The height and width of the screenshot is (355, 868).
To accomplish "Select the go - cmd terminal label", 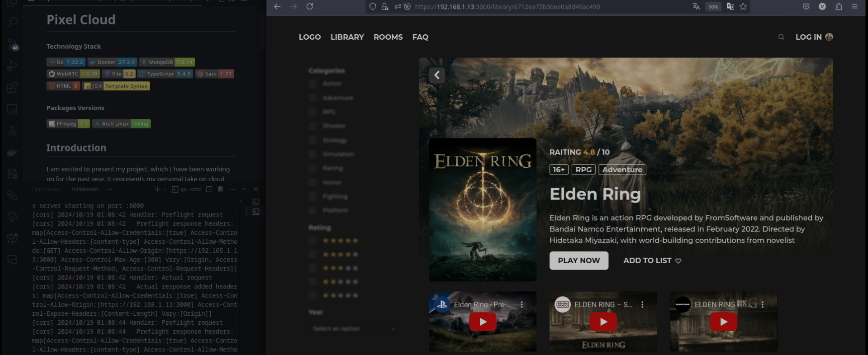I will coord(186,189).
